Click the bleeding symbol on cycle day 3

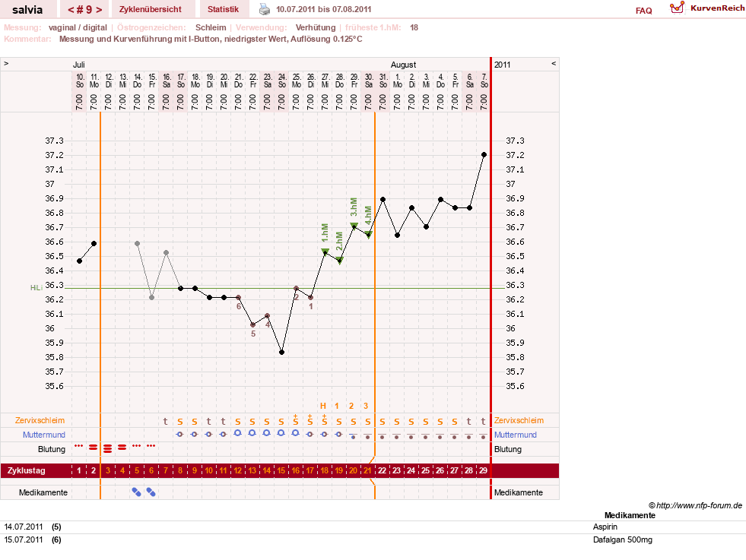pyautogui.click(x=108, y=448)
